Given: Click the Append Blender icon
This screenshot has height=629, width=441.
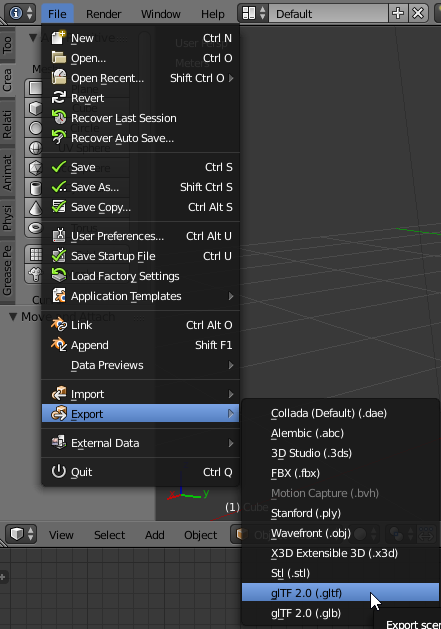Looking at the screenshot, I should point(59,345).
